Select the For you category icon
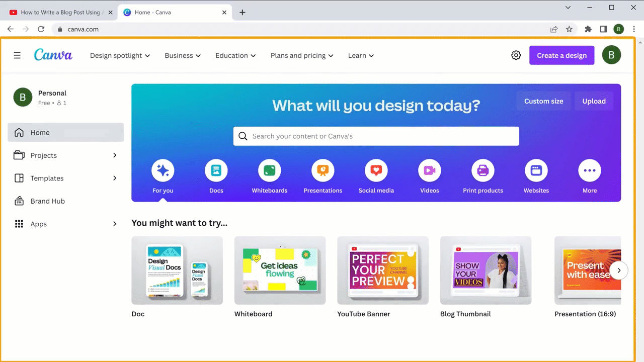 coord(163,171)
